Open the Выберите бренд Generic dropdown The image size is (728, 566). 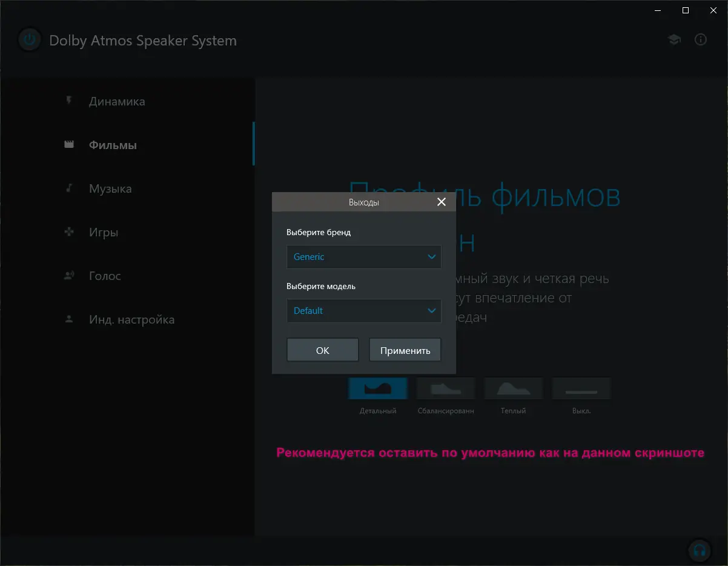tap(364, 257)
